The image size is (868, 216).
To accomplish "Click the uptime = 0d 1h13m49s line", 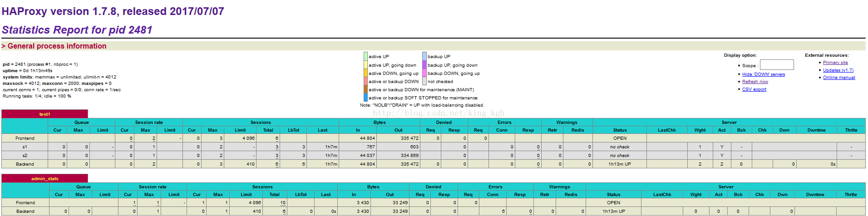I will pyautogui.click(x=28, y=71).
